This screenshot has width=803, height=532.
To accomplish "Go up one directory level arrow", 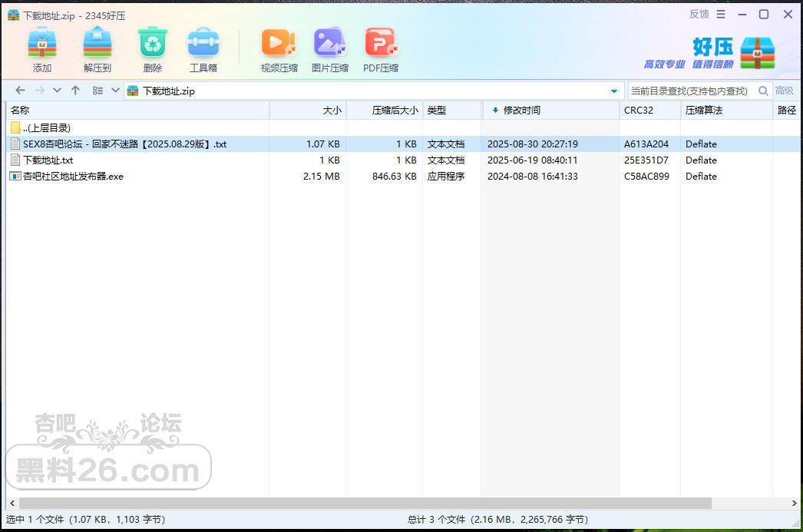I will 75,91.
